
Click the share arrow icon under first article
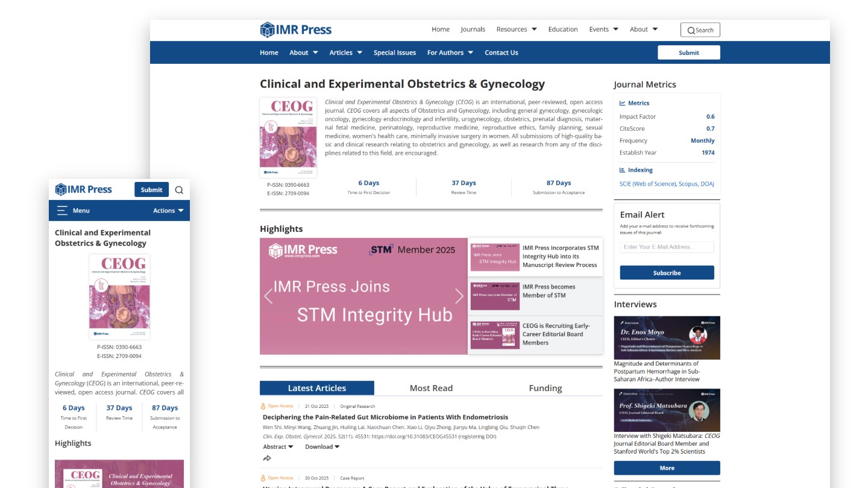click(x=267, y=458)
